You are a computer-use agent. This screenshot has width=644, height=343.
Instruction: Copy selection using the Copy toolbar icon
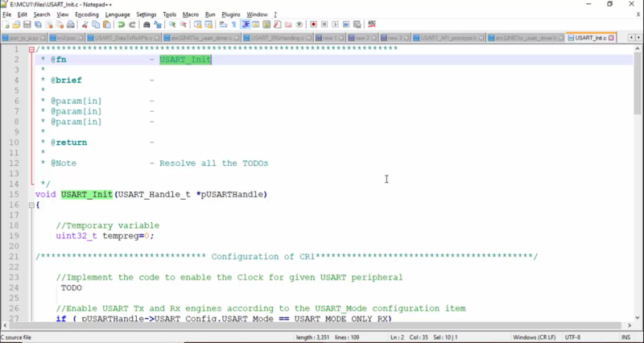click(96, 25)
